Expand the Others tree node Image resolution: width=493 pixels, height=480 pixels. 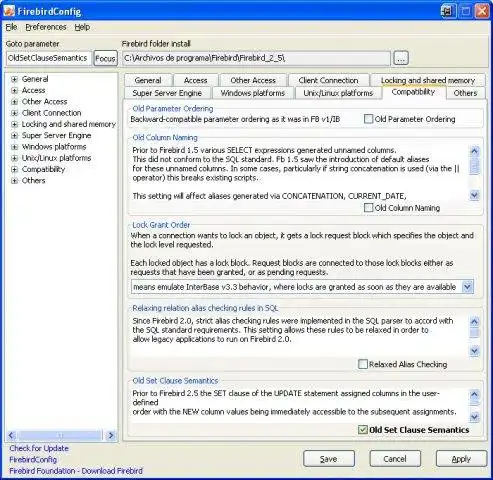coord(14,181)
